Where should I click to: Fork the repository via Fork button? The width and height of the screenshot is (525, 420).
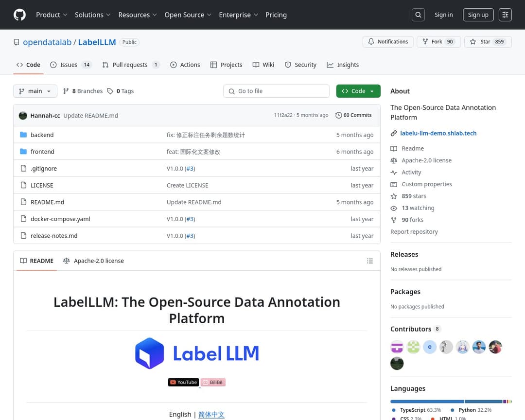(439, 41)
